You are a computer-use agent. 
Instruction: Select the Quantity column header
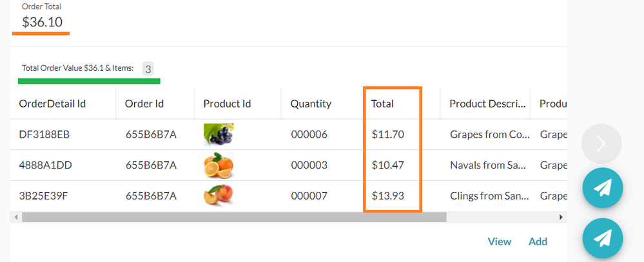click(311, 104)
